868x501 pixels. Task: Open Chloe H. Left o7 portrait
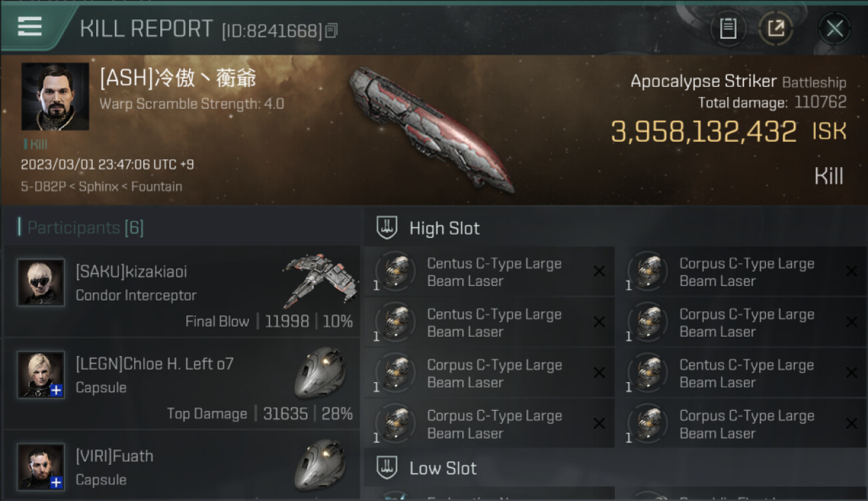click(x=41, y=375)
